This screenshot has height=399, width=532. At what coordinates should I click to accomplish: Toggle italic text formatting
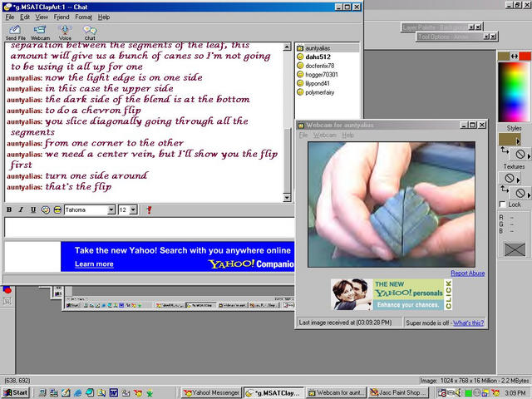point(21,210)
